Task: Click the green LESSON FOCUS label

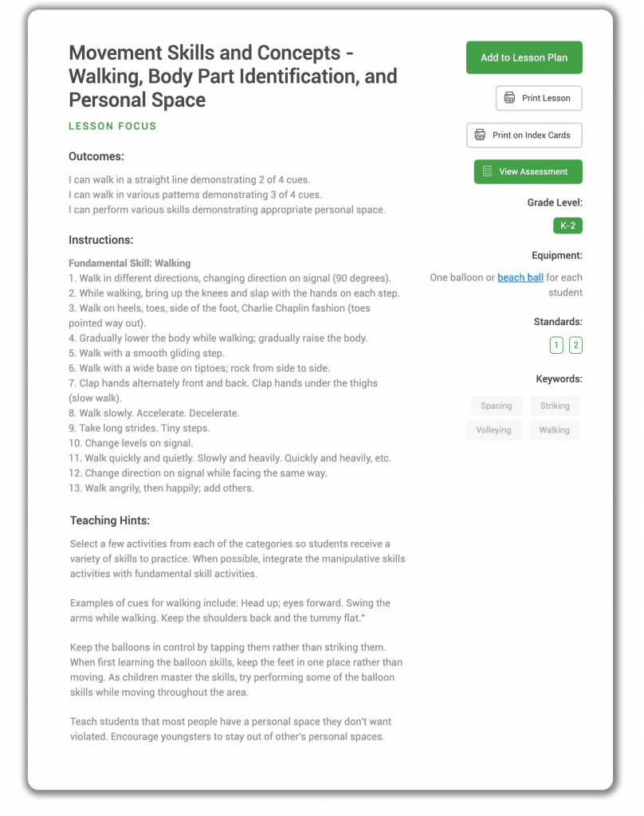Action: pyautogui.click(x=112, y=126)
